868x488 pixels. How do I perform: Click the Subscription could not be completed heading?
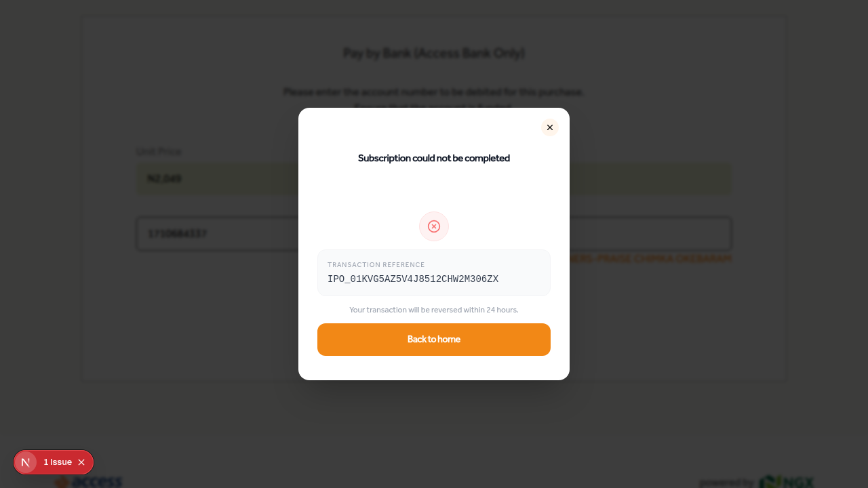point(434,158)
